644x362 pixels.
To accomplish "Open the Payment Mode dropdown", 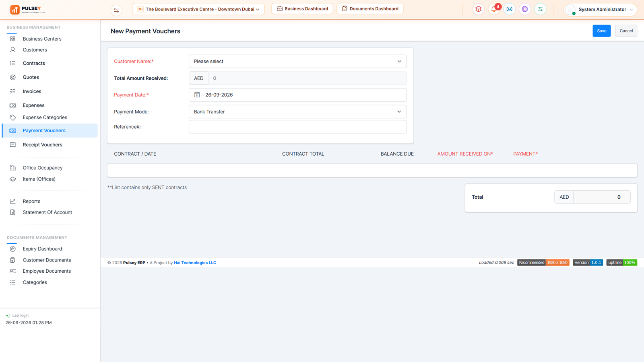I will [x=297, y=112].
